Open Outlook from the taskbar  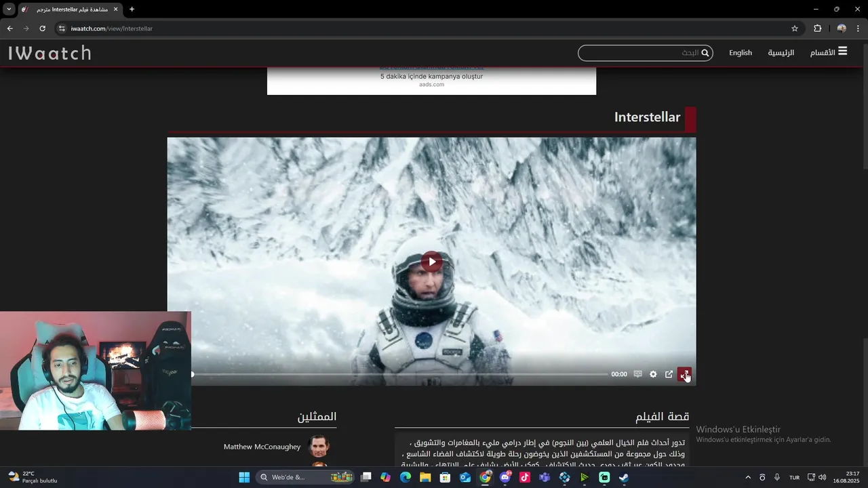[x=465, y=477]
